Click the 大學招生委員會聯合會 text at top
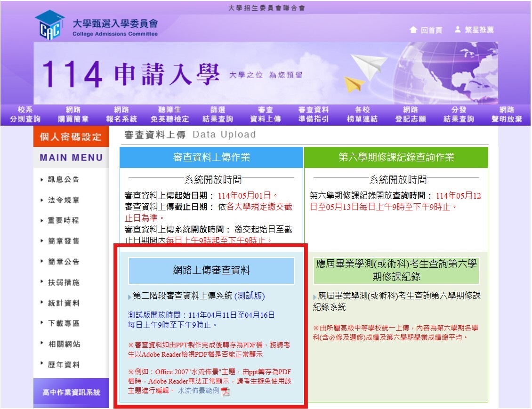 click(266, 8)
